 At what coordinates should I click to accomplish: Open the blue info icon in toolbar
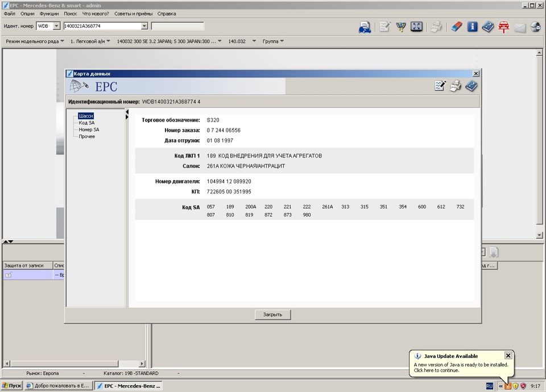[472, 27]
